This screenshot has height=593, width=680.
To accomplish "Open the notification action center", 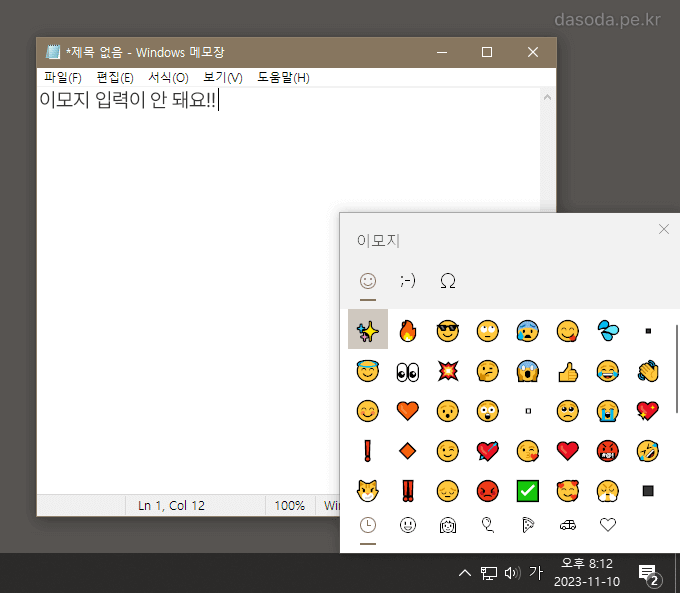I will coord(649,574).
